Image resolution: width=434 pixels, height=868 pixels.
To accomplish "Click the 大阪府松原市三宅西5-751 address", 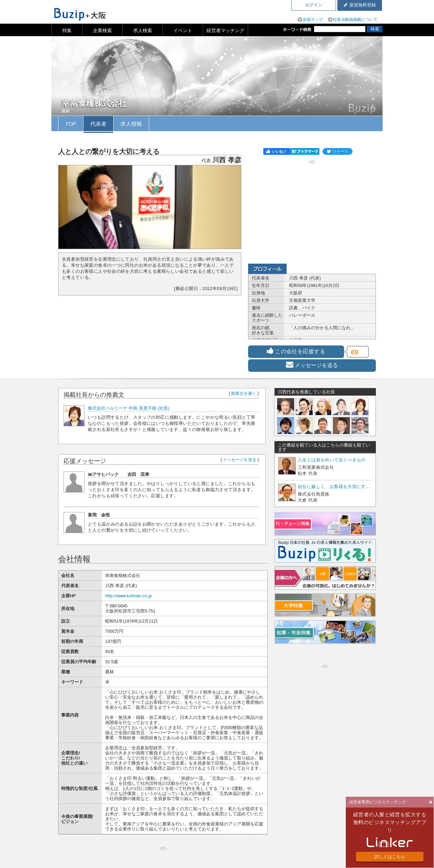I will [x=130, y=611].
